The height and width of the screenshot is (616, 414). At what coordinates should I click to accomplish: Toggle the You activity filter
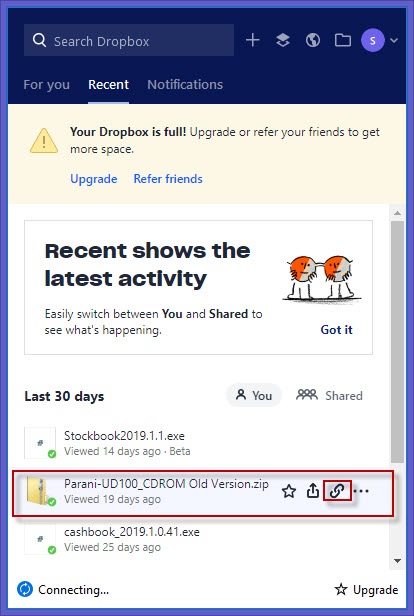pyautogui.click(x=254, y=395)
